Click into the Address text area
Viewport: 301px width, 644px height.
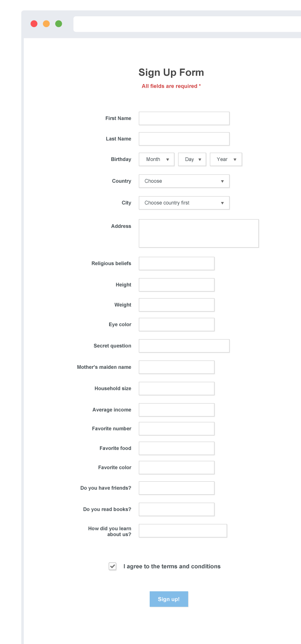[x=199, y=233]
